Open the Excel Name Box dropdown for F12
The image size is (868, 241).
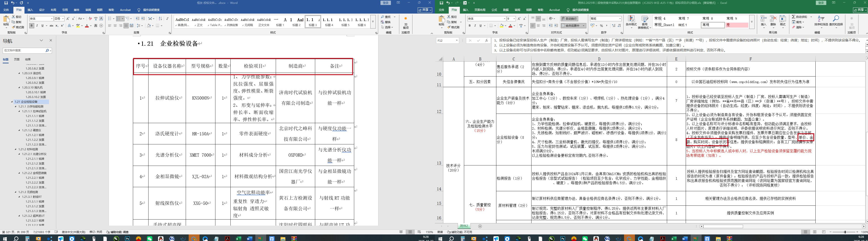[457, 40]
